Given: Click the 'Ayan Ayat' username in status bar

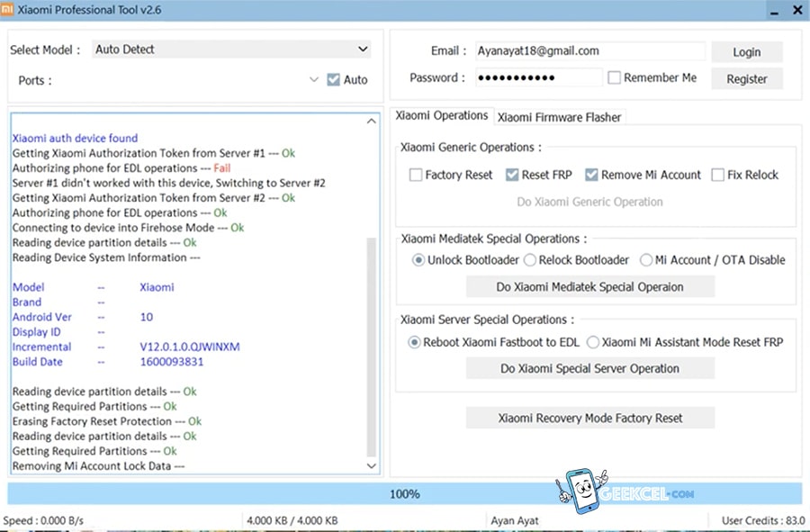Looking at the screenshot, I should pyautogui.click(x=515, y=520).
